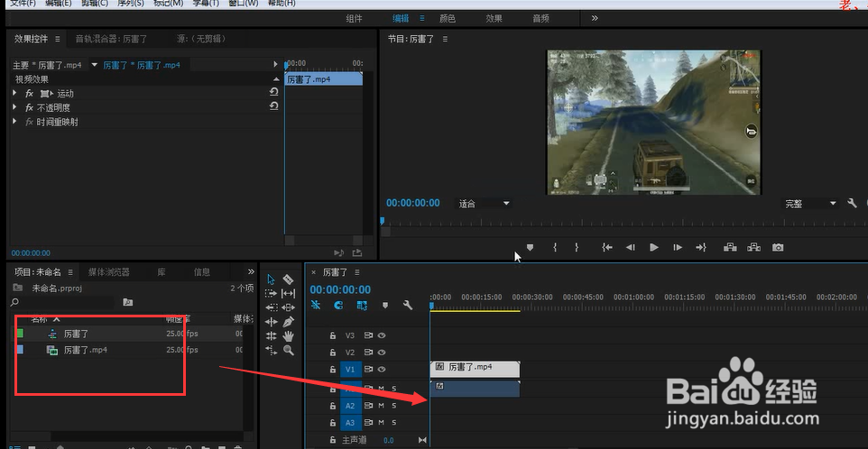Select the Track Select Backward tool

click(x=271, y=307)
